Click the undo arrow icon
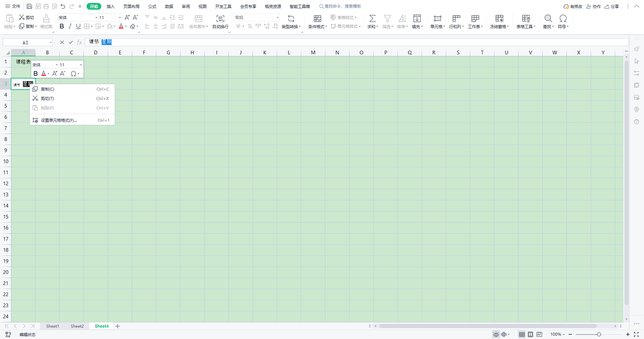This screenshot has width=644, height=339. (x=63, y=6)
